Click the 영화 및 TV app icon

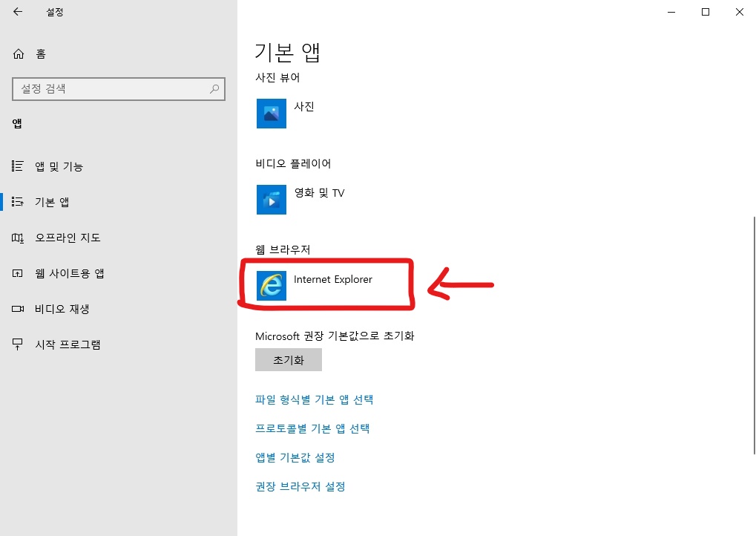(x=272, y=200)
